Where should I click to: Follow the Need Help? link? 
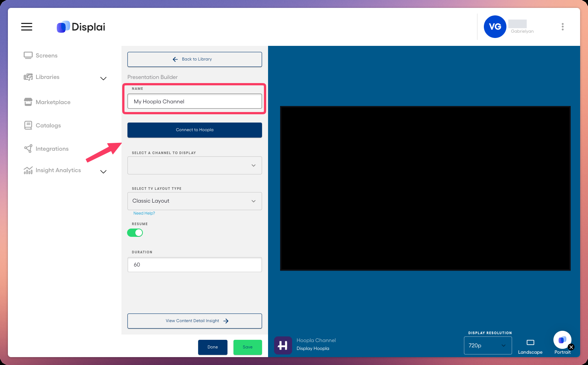pos(144,213)
